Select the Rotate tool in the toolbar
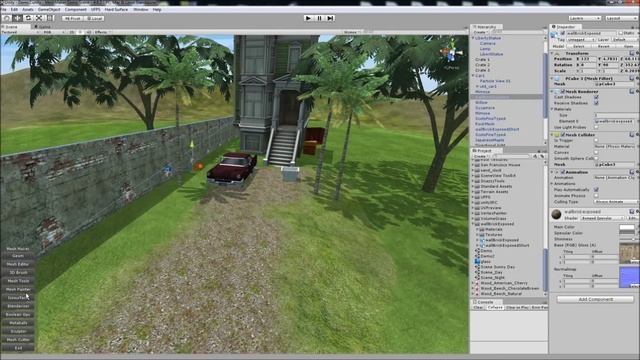Viewport: 640px width, 360px height. coord(28,18)
